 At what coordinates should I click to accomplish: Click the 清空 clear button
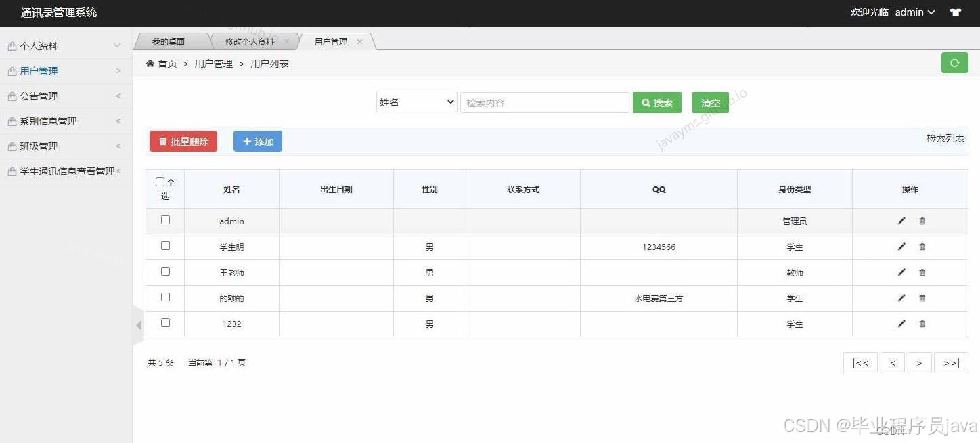(711, 102)
